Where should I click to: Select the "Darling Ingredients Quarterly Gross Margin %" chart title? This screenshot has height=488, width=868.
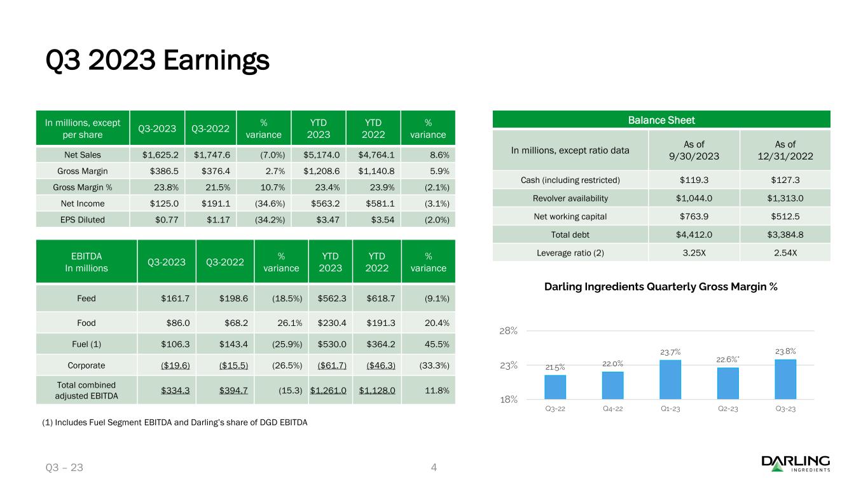(x=661, y=287)
